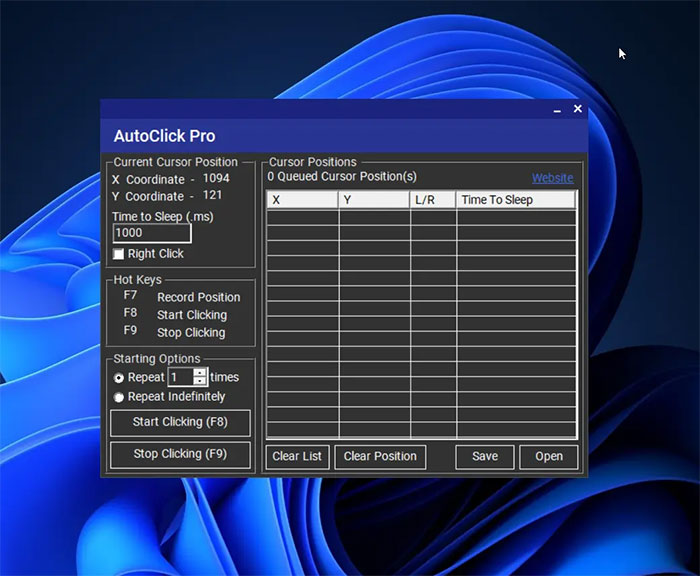Screen dimensions: 700x576
Task: Click the repeat count number field
Action: click(x=179, y=377)
